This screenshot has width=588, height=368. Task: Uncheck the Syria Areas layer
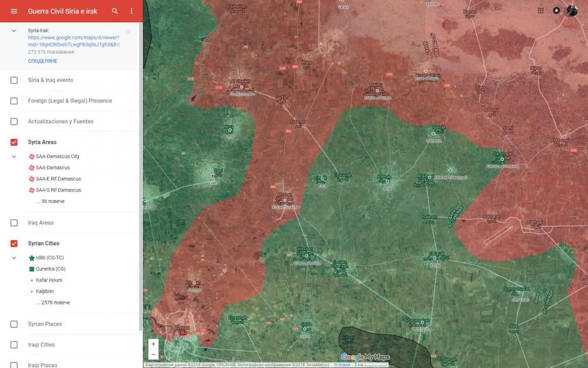pyautogui.click(x=14, y=142)
